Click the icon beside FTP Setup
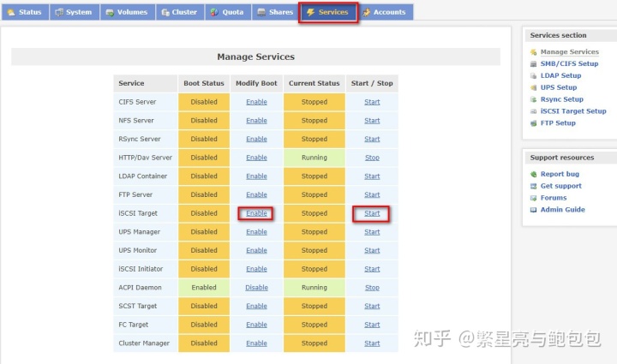 point(534,123)
